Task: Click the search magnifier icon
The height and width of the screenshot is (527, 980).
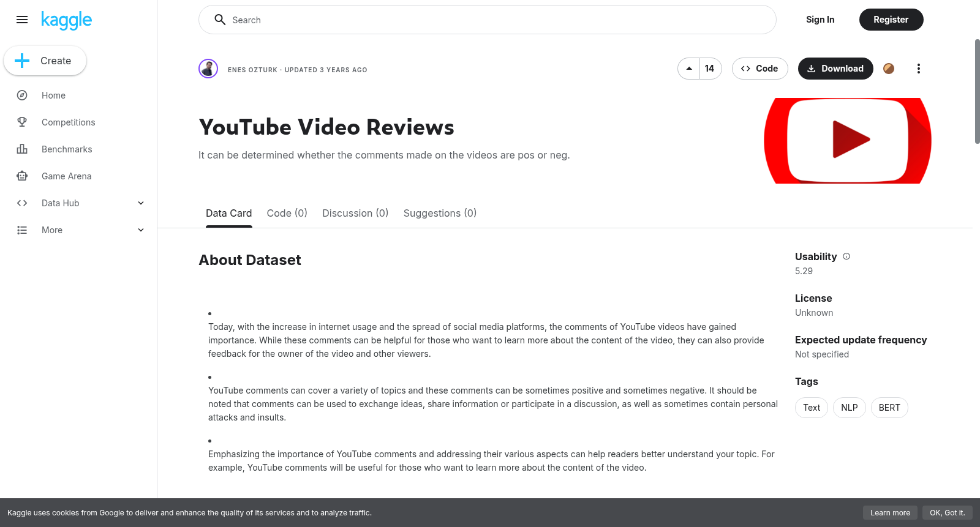Action: pyautogui.click(x=220, y=20)
